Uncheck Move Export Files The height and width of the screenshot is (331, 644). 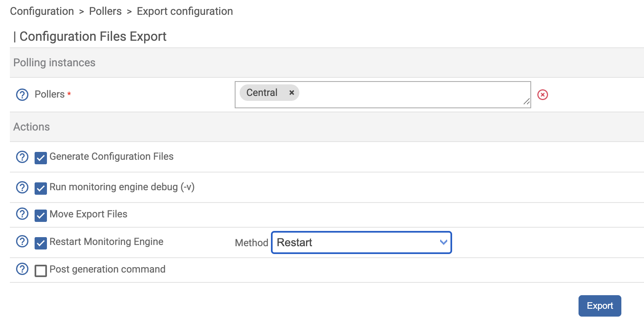pyautogui.click(x=41, y=215)
